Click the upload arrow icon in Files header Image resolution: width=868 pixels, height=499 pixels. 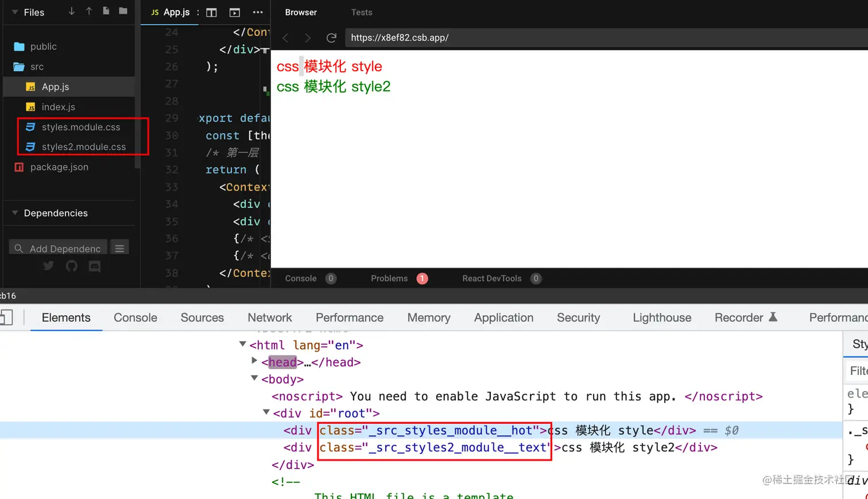point(89,11)
